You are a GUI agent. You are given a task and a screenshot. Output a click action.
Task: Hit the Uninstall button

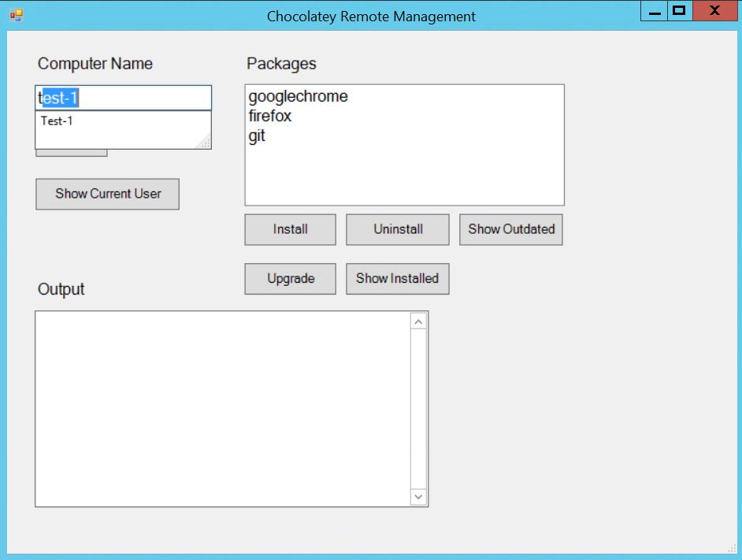point(398,229)
